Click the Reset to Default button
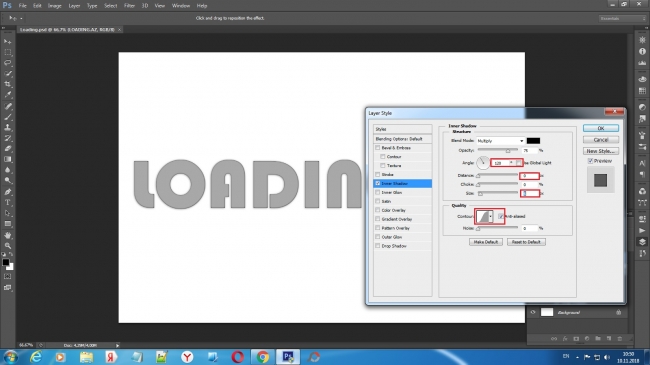The image size is (650, 365). [526, 242]
